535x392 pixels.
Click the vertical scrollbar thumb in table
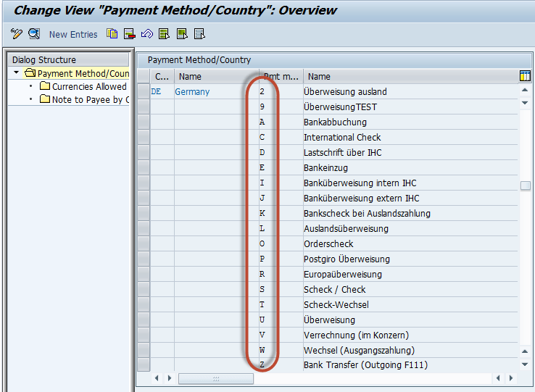click(525, 185)
